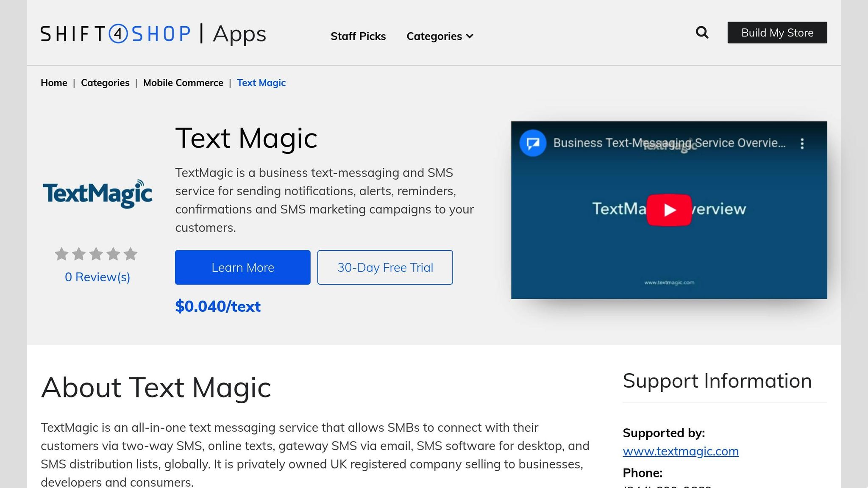Click the Shift4Shop logo
868x488 pixels.
click(115, 34)
